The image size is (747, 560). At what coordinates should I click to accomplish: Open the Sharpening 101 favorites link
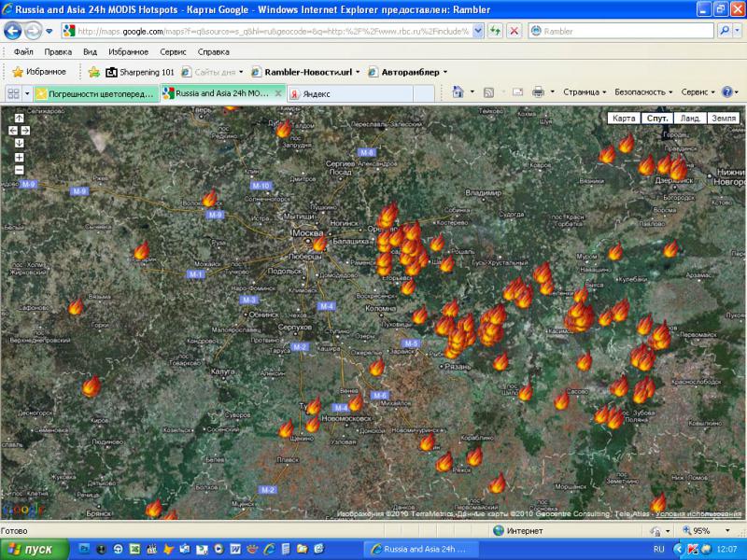[x=140, y=72]
